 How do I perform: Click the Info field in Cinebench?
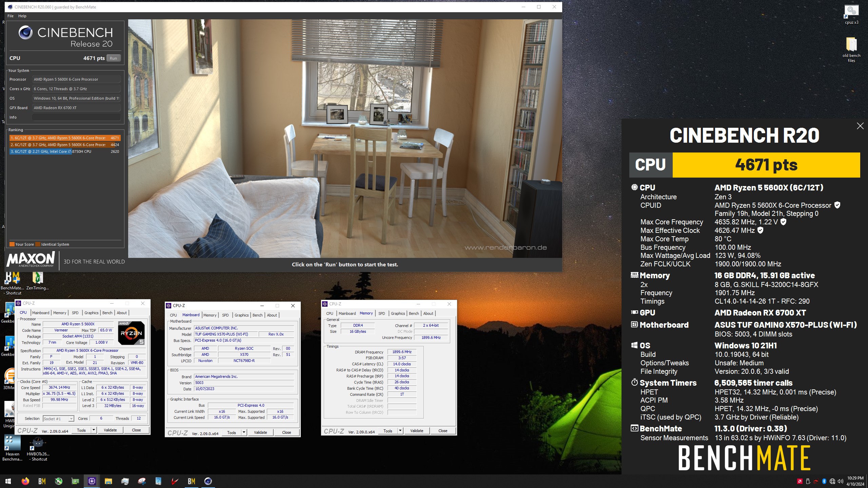(x=76, y=117)
